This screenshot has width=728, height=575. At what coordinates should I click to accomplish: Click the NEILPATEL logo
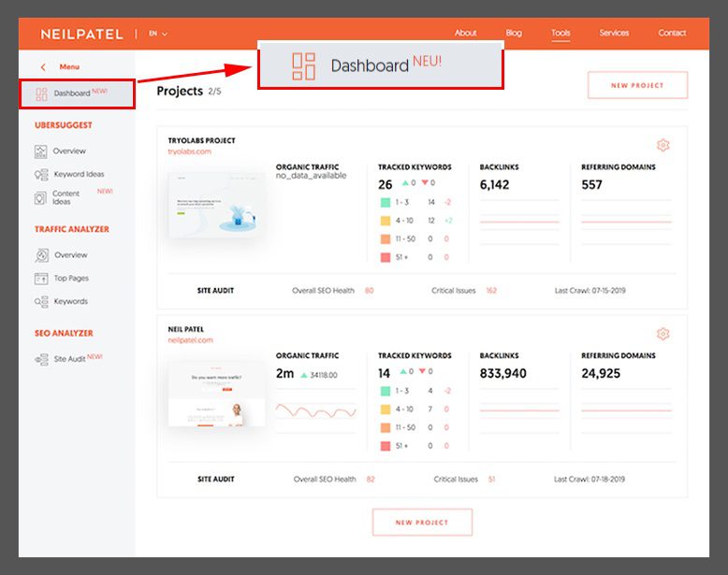pos(81,34)
